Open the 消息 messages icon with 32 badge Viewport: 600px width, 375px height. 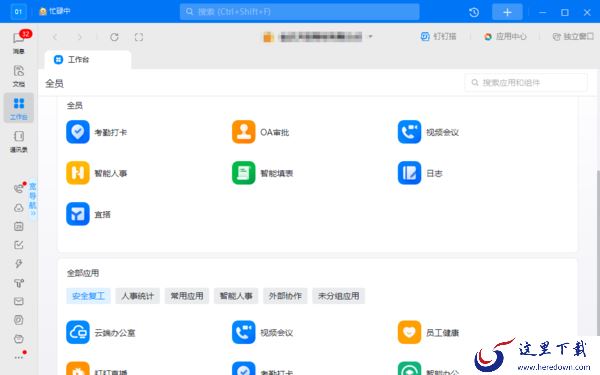[x=19, y=42]
